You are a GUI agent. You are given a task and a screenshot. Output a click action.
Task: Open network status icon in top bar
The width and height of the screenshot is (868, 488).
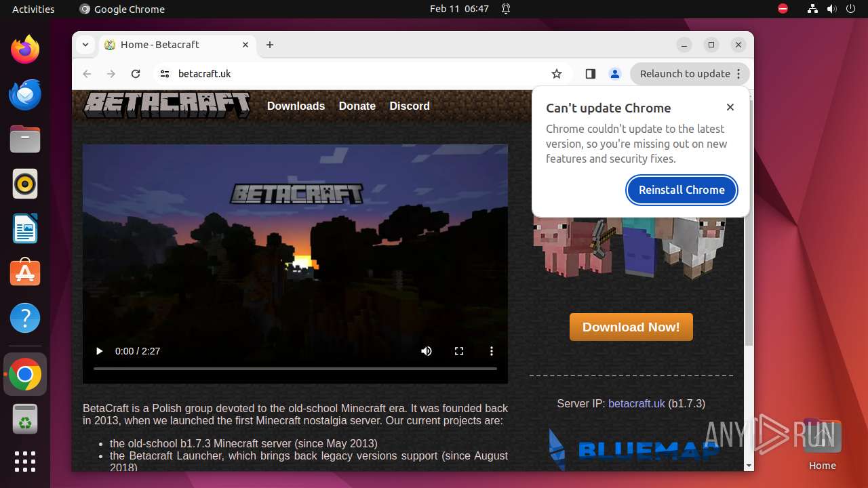pyautogui.click(x=812, y=9)
